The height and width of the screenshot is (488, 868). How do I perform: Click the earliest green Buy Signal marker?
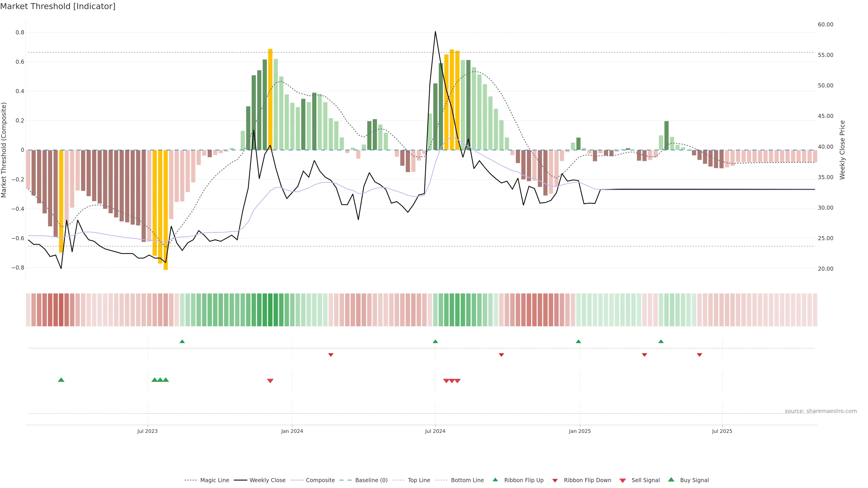(x=61, y=380)
